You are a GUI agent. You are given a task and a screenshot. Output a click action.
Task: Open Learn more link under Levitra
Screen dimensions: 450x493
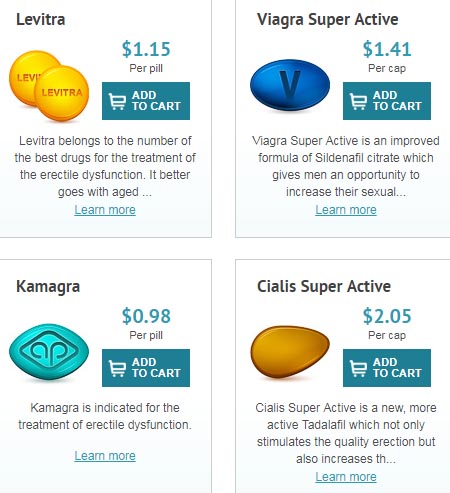pyautogui.click(x=105, y=210)
